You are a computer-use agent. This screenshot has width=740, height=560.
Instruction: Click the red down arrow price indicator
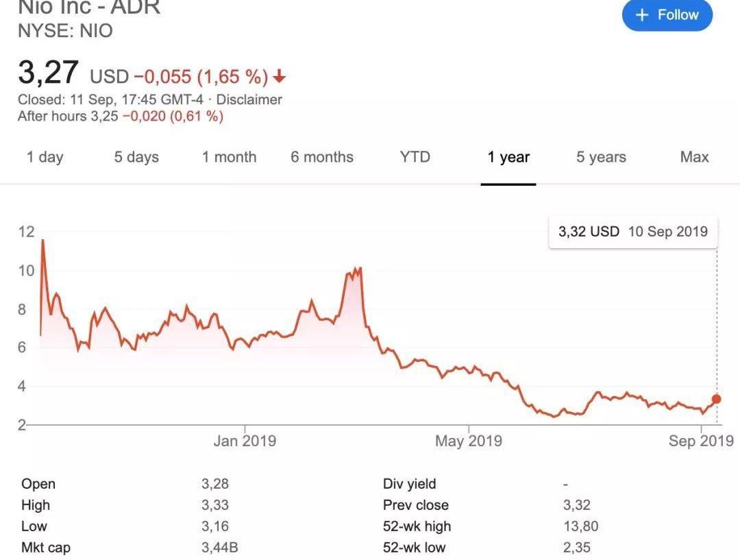(280, 76)
